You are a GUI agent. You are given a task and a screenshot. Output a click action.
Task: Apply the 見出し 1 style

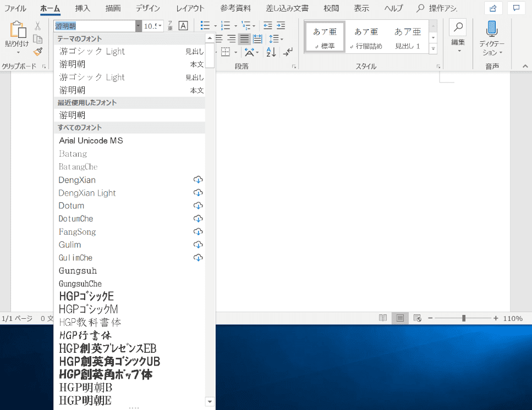coord(408,37)
